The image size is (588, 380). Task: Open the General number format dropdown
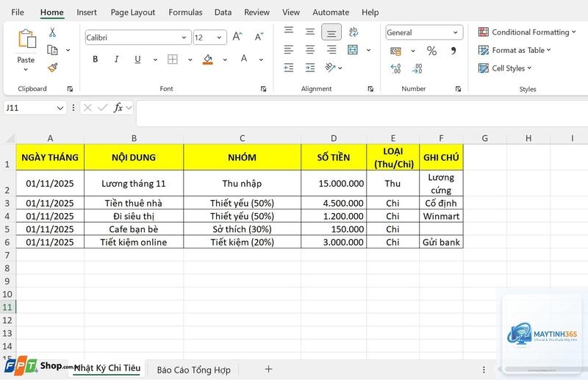(455, 32)
